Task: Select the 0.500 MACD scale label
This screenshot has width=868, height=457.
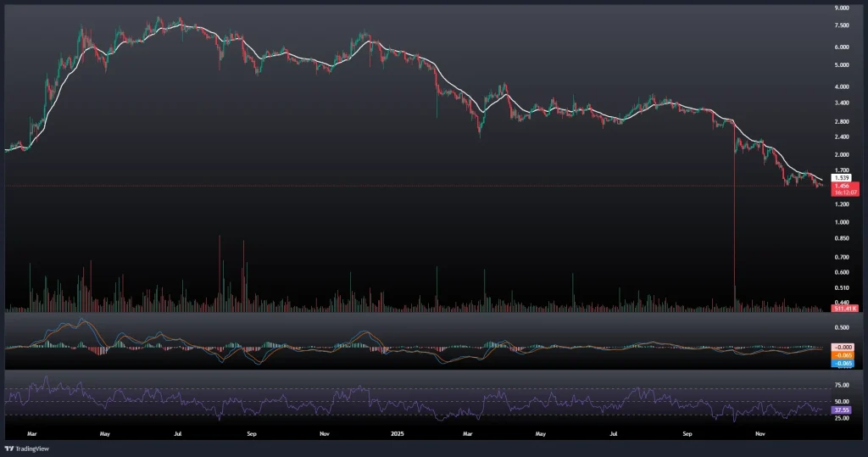Action: point(843,327)
